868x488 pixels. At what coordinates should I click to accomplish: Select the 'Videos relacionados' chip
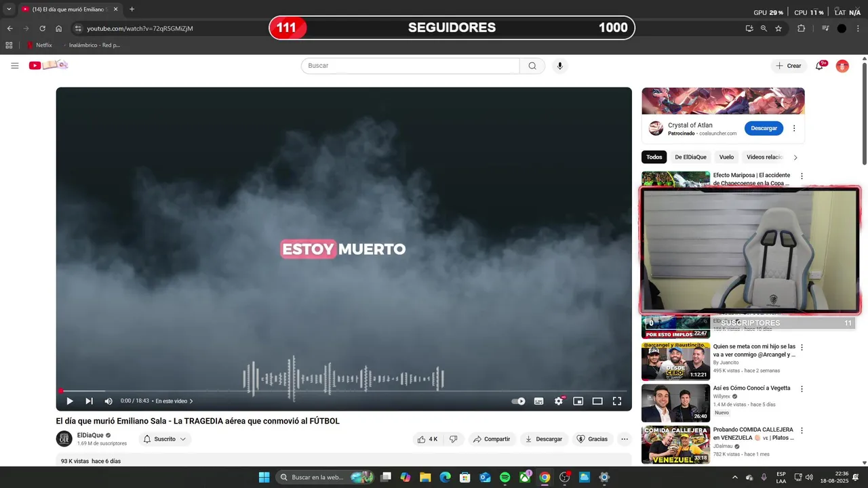[x=764, y=157]
